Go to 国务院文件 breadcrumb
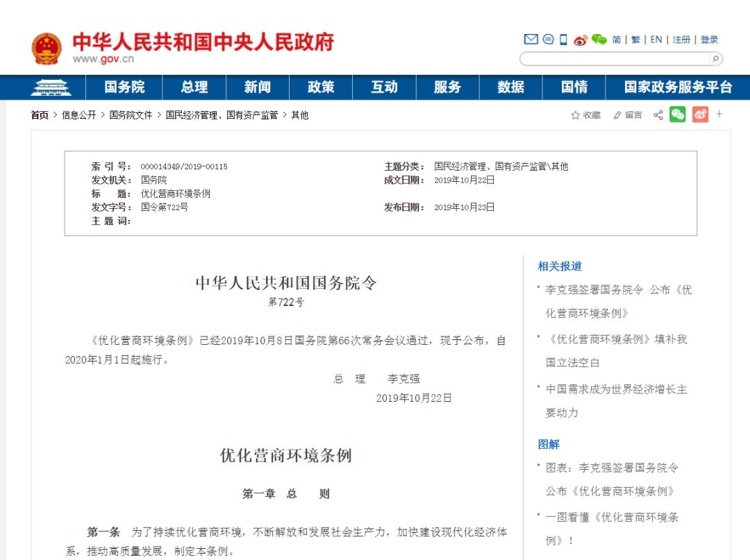The width and height of the screenshot is (750, 560). coord(131,115)
